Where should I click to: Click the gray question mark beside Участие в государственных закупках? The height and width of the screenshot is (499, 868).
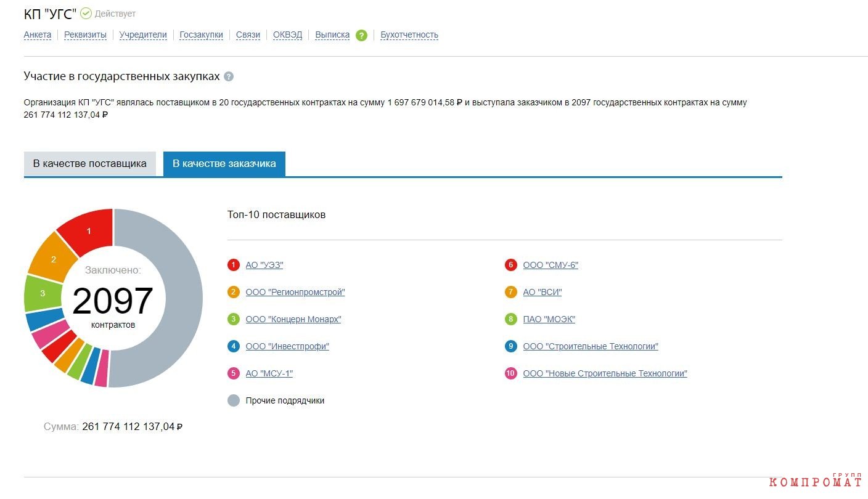coord(229,76)
